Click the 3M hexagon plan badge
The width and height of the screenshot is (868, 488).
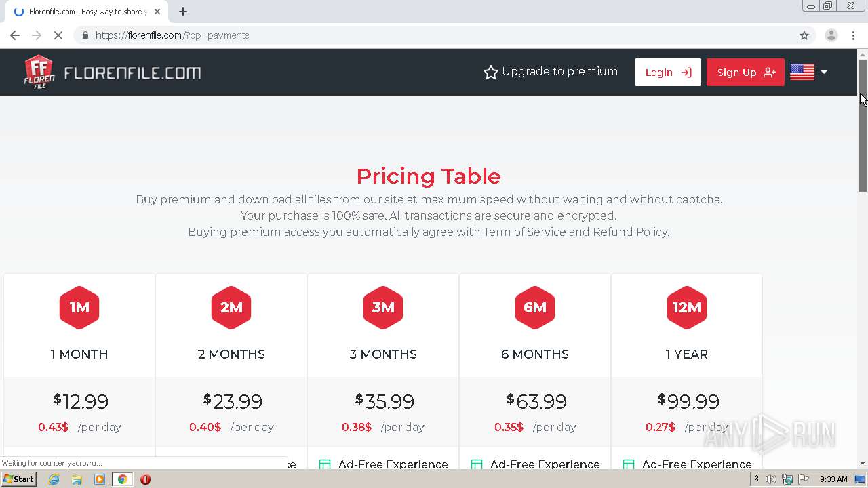coord(383,308)
